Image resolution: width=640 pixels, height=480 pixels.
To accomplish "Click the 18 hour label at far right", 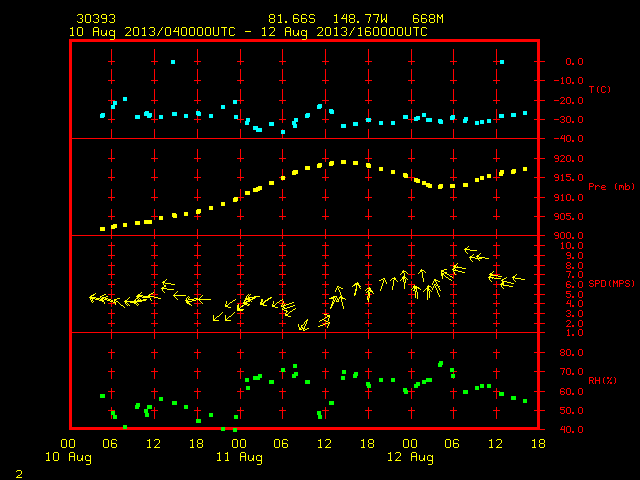I will pos(538,444).
